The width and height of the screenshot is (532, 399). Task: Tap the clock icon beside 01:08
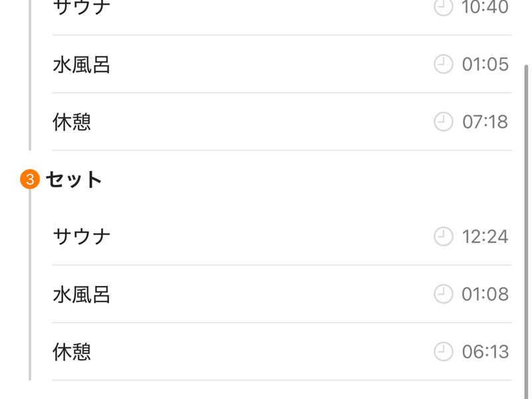tap(443, 294)
